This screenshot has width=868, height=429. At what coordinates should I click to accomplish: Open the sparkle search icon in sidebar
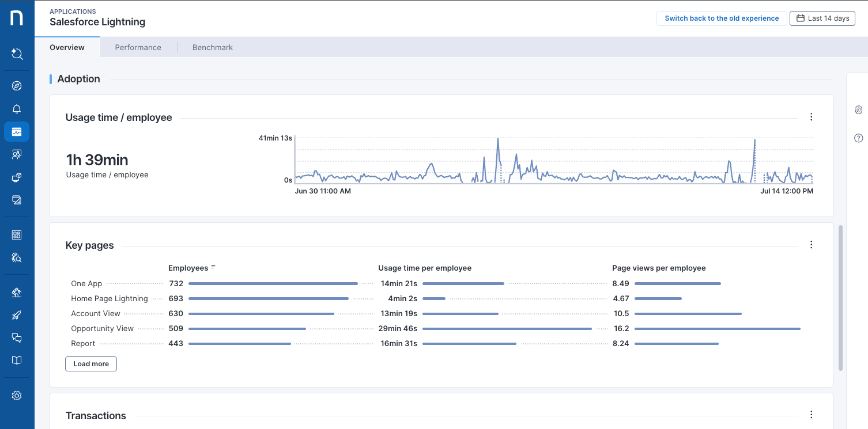17,54
